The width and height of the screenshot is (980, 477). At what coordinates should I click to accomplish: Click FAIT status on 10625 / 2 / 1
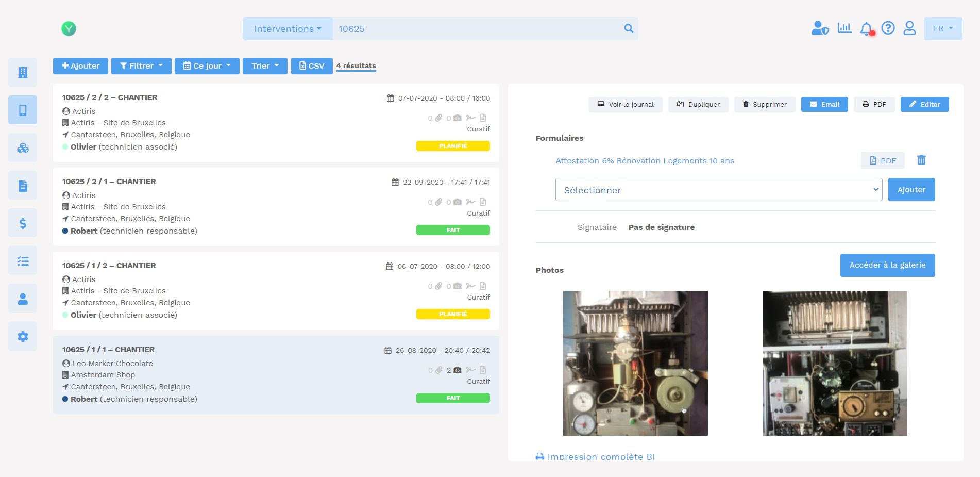tap(453, 230)
